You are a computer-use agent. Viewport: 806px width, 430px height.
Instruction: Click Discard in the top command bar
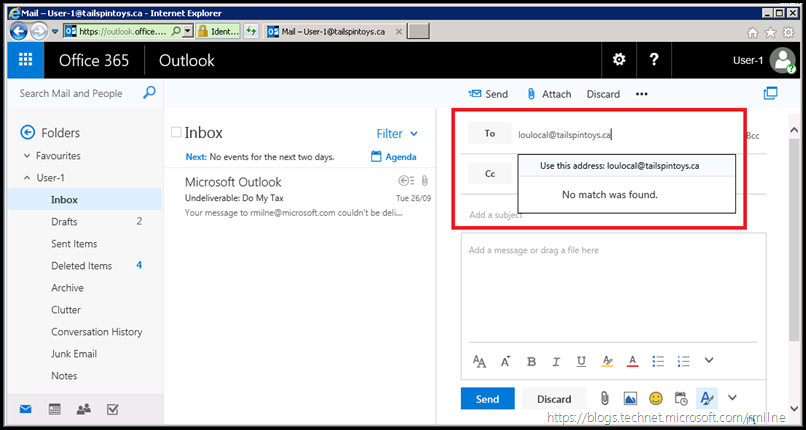pyautogui.click(x=603, y=94)
